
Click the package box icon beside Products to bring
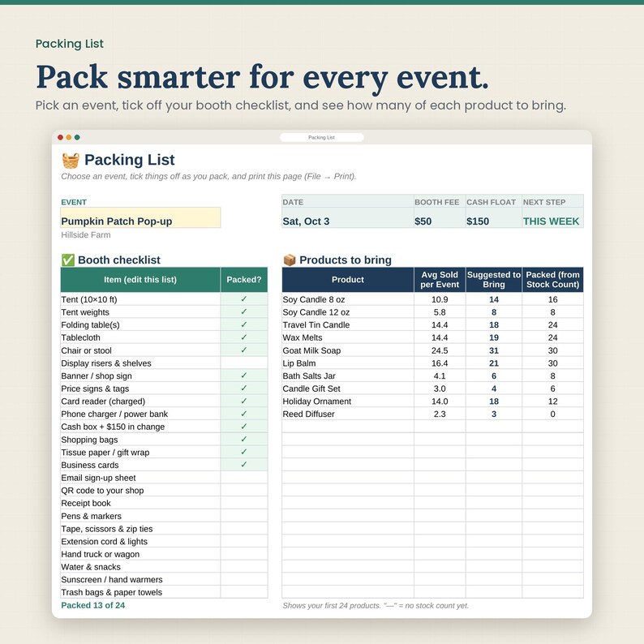pos(290,260)
